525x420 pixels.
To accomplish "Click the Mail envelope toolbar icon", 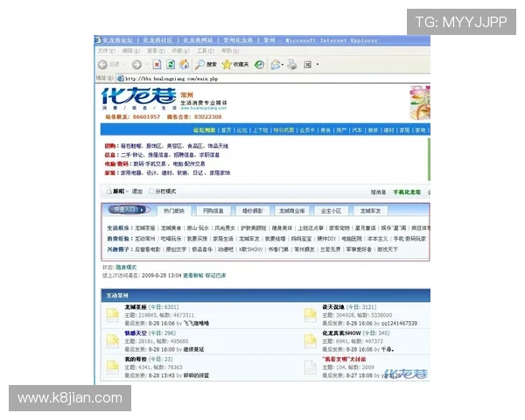I will [276, 64].
